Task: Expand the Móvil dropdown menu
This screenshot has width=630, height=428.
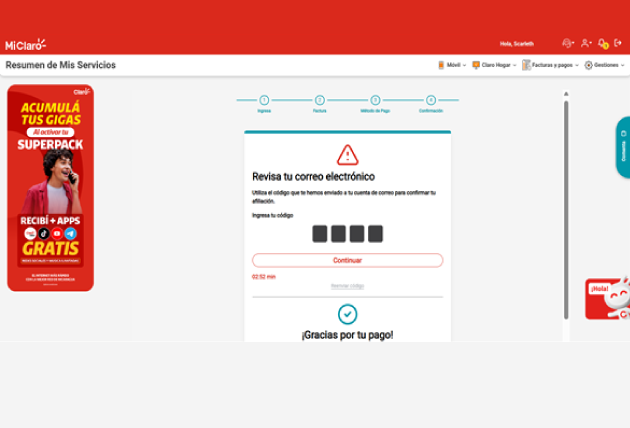Action: (456, 65)
